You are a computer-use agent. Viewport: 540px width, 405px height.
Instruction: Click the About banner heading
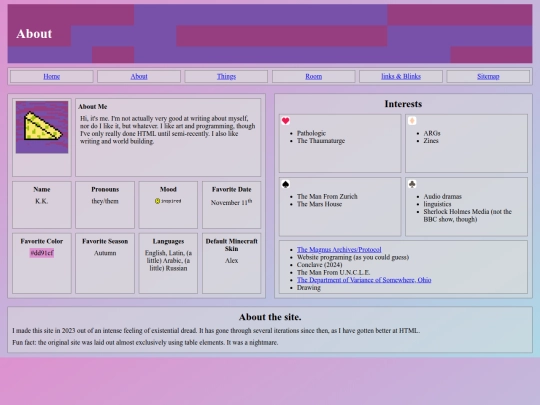coord(34,34)
